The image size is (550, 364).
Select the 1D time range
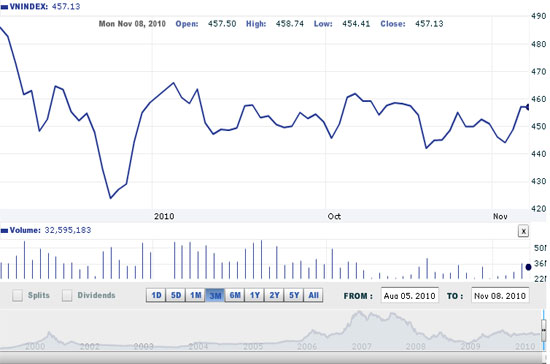coord(156,295)
